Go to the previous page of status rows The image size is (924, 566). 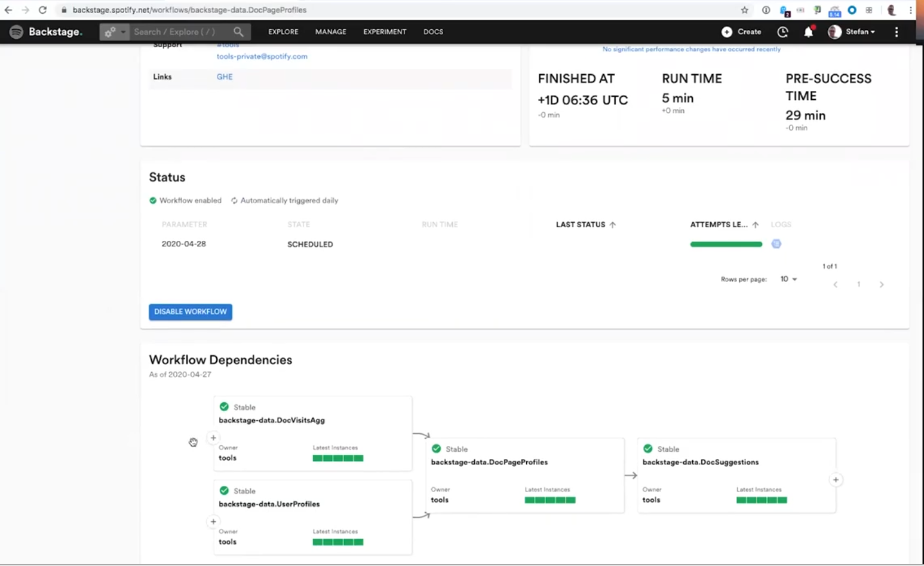[836, 284]
